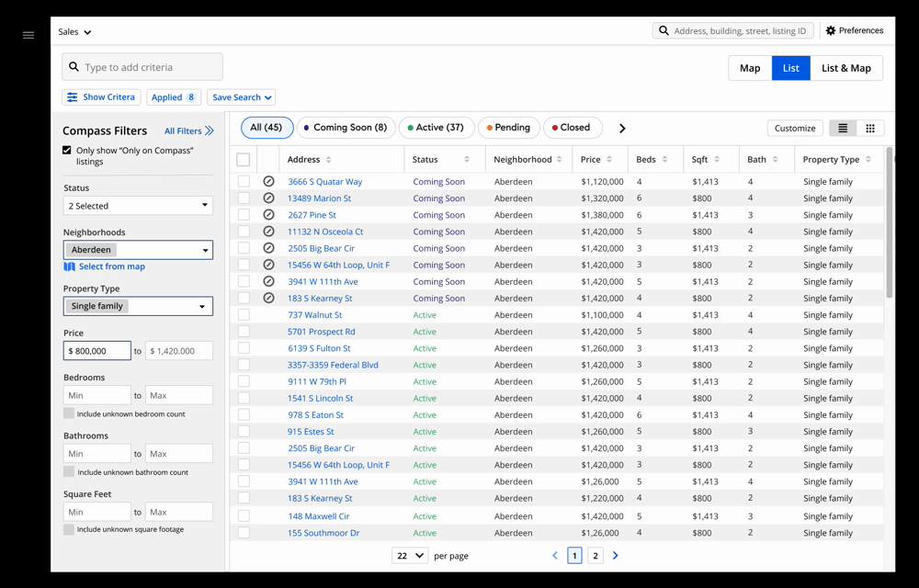Switch to grid view icon
The width and height of the screenshot is (919, 588).
870,129
